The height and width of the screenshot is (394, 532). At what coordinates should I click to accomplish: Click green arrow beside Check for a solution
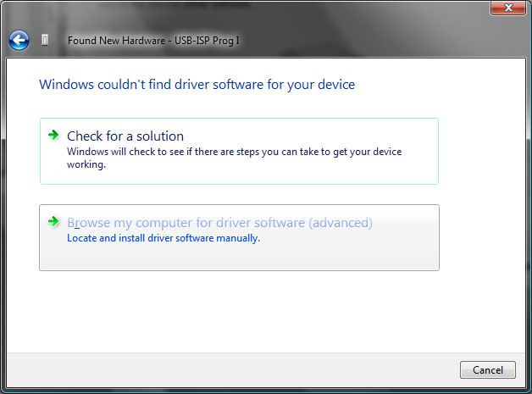[53, 135]
